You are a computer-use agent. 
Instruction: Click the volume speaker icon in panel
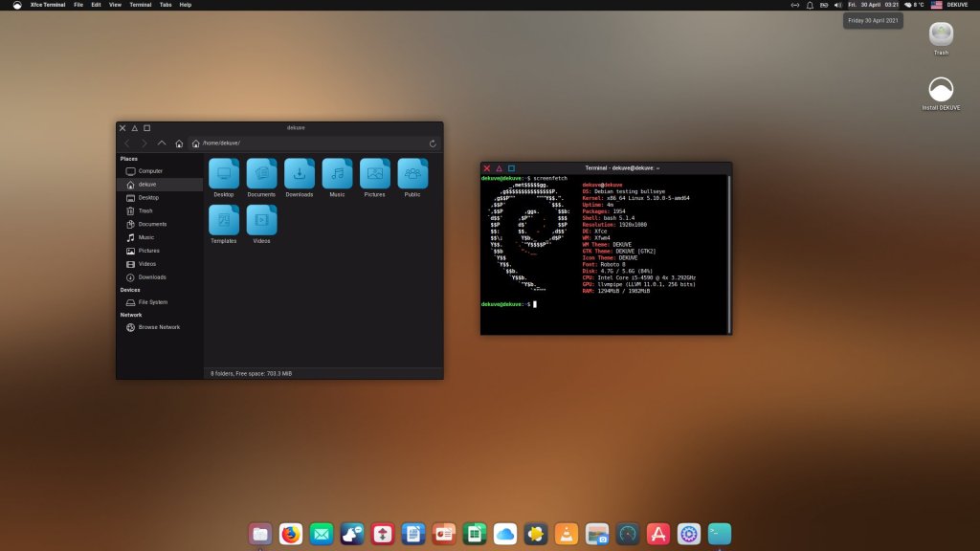(837, 5)
